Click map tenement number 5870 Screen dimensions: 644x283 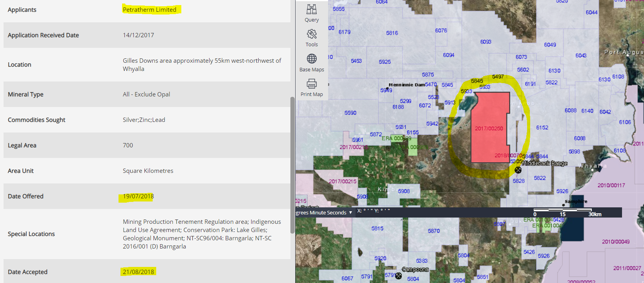click(x=434, y=231)
